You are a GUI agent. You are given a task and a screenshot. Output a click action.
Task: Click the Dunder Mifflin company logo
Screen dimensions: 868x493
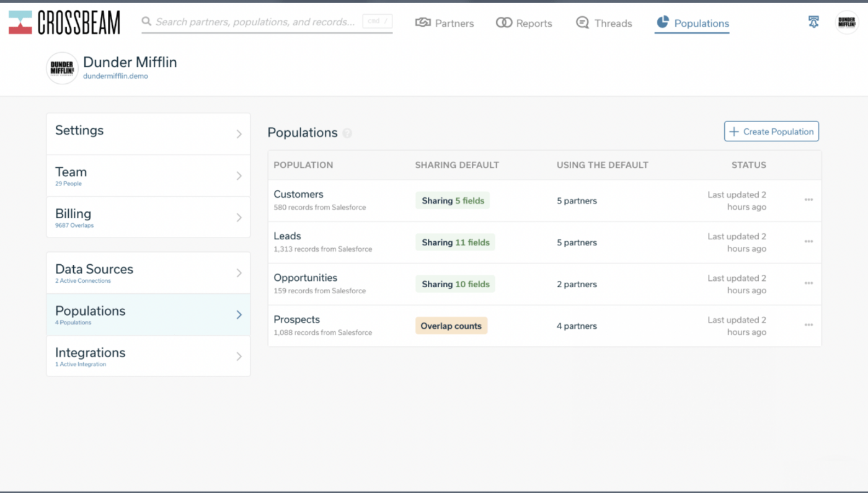[63, 68]
